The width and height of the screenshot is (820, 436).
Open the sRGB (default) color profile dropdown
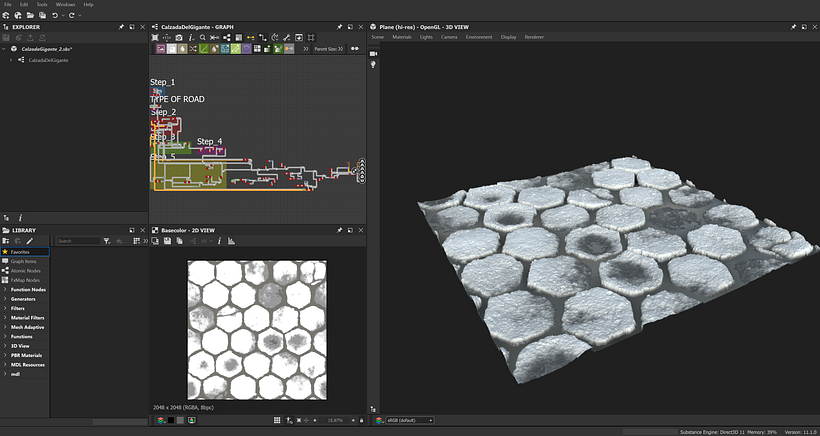click(x=410, y=420)
